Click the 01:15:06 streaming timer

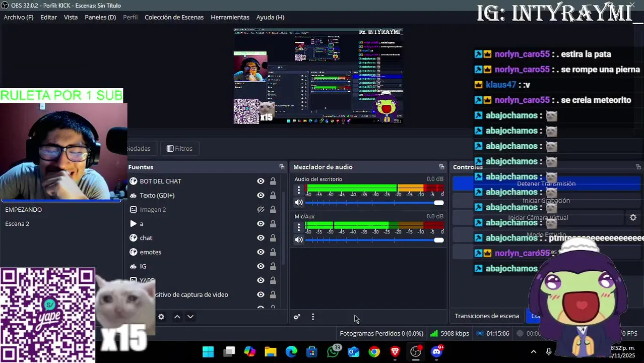(493, 333)
